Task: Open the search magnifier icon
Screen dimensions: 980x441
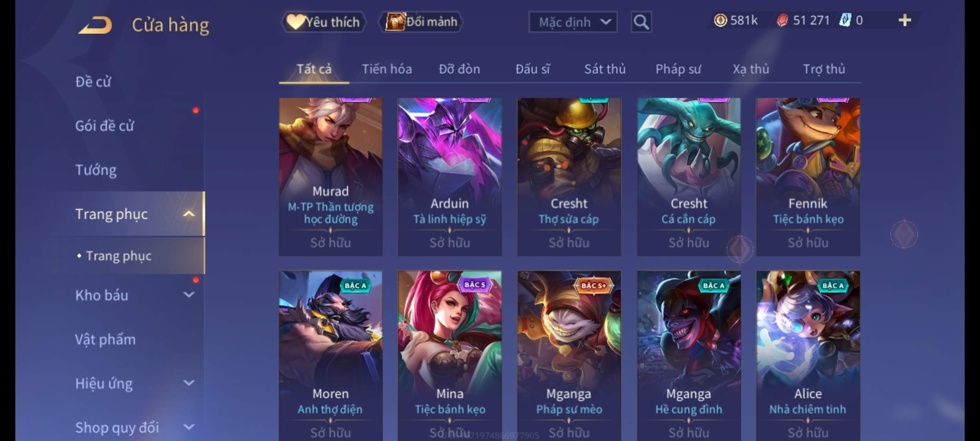Action: pos(641,22)
